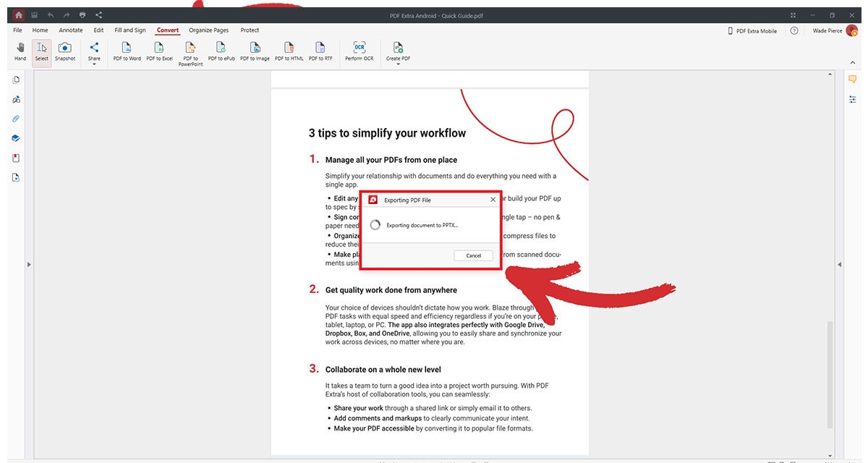Switch to the Fill and Sign tab
This screenshot has height=463, width=868.
[x=130, y=30]
